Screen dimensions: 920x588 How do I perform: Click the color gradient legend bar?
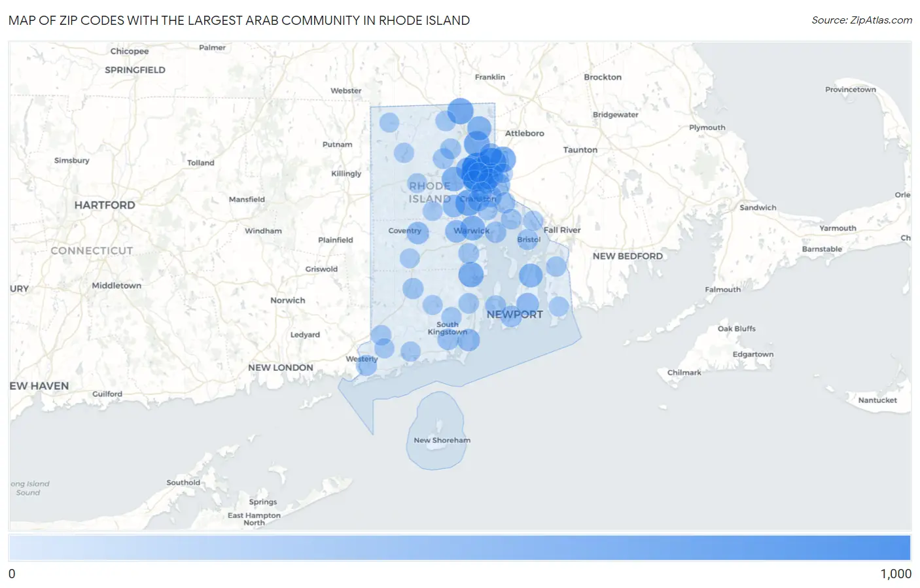460,548
